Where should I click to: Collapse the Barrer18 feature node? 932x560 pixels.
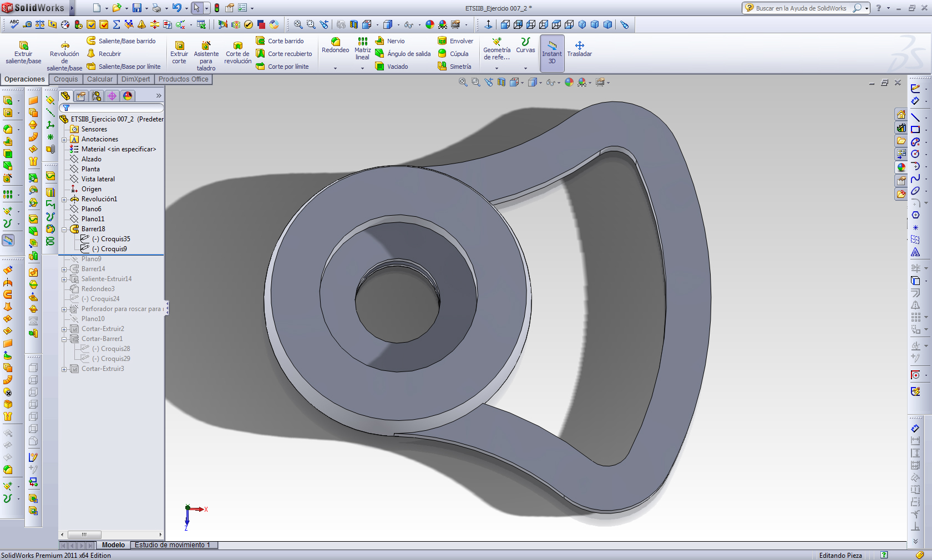64,229
